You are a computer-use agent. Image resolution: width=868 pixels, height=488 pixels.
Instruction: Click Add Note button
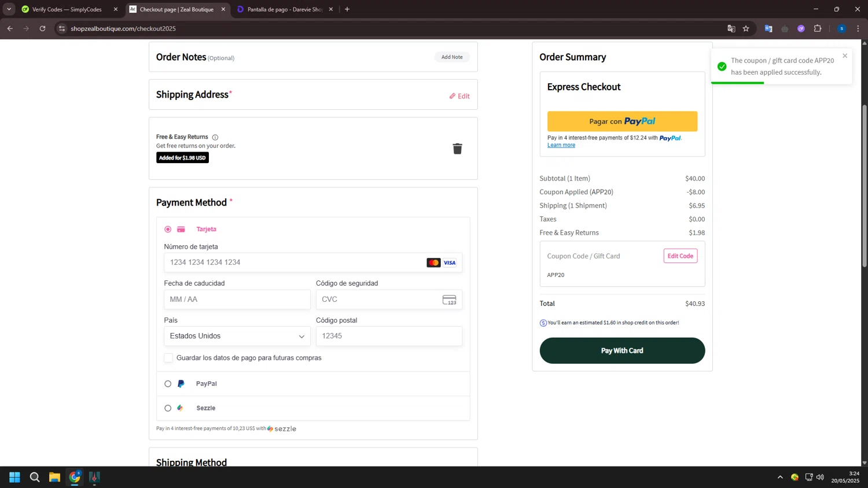coord(452,57)
